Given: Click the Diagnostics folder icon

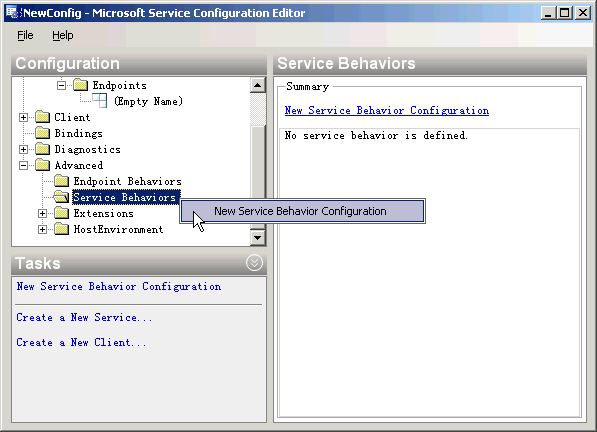Looking at the screenshot, I should click(42, 149).
